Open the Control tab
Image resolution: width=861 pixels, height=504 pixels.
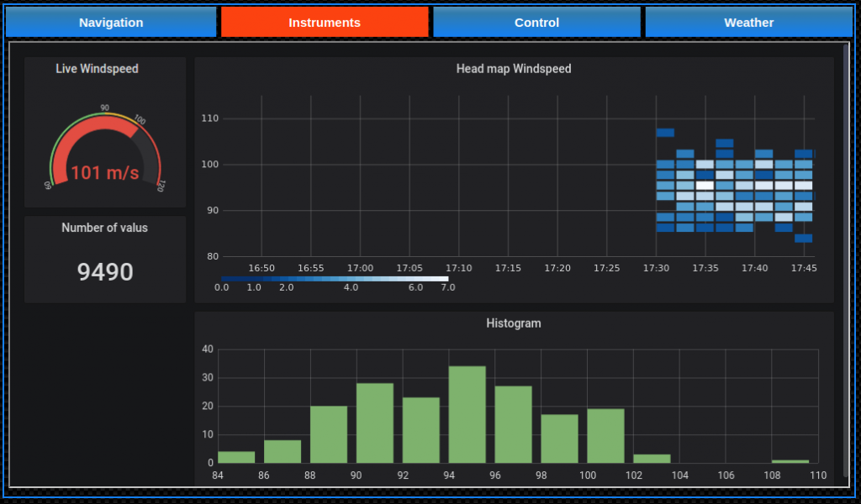pyautogui.click(x=536, y=23)
